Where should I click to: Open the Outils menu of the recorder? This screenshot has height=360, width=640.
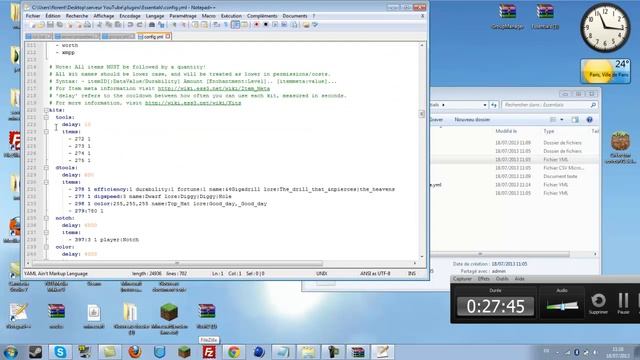pyautogui.click(x=502, y=279)
